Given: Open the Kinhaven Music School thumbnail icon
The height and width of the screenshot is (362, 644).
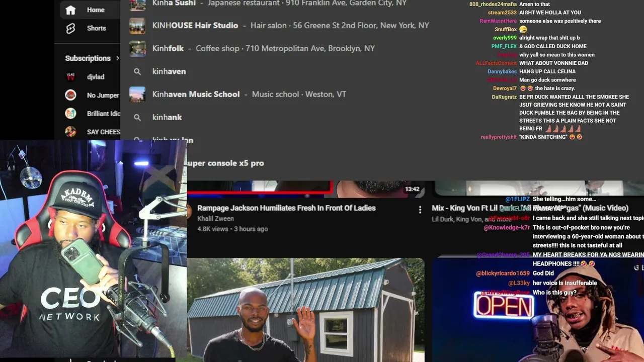Looking at the screenshot, I should [137, 94].
